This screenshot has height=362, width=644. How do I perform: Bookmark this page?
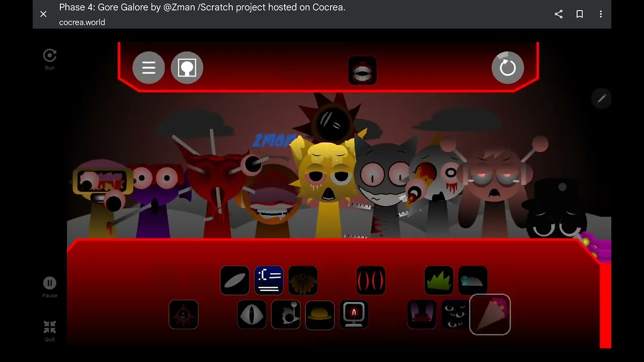point(580,14)
